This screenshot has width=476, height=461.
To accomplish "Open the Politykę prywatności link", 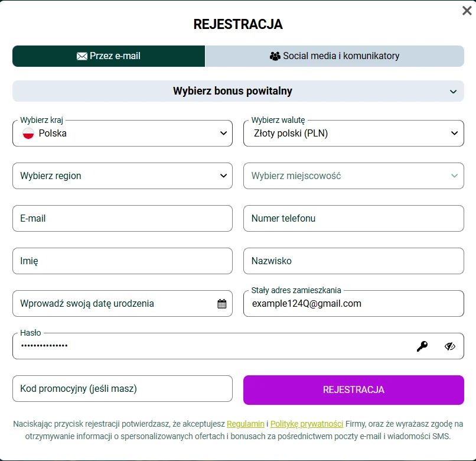I will [x=305, y=424].
